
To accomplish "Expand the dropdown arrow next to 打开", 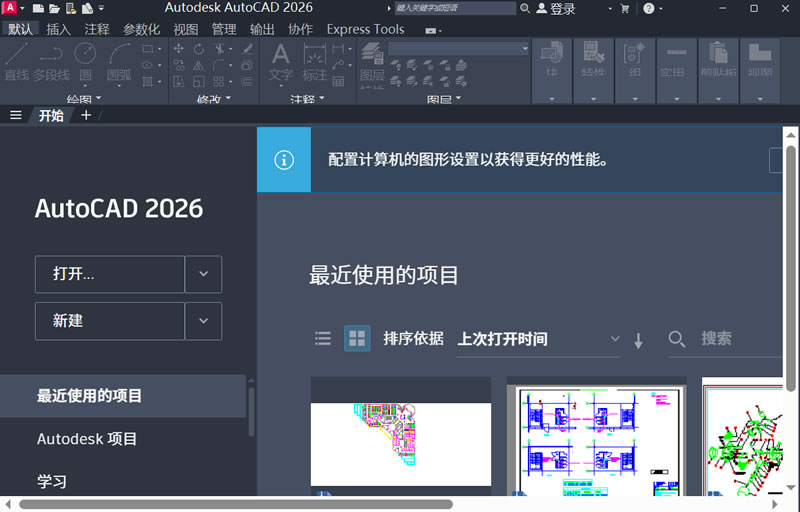I will [x=203, y=274].
